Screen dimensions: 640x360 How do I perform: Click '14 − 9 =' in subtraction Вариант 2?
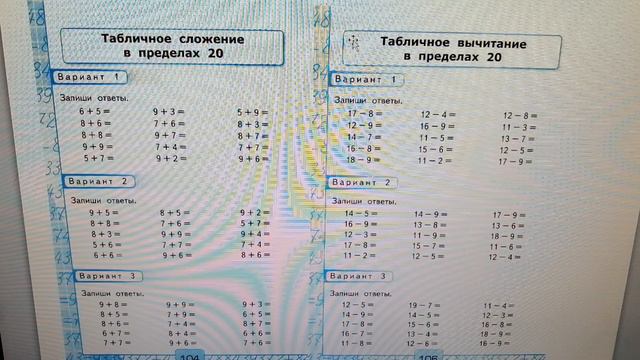(431, 214)
